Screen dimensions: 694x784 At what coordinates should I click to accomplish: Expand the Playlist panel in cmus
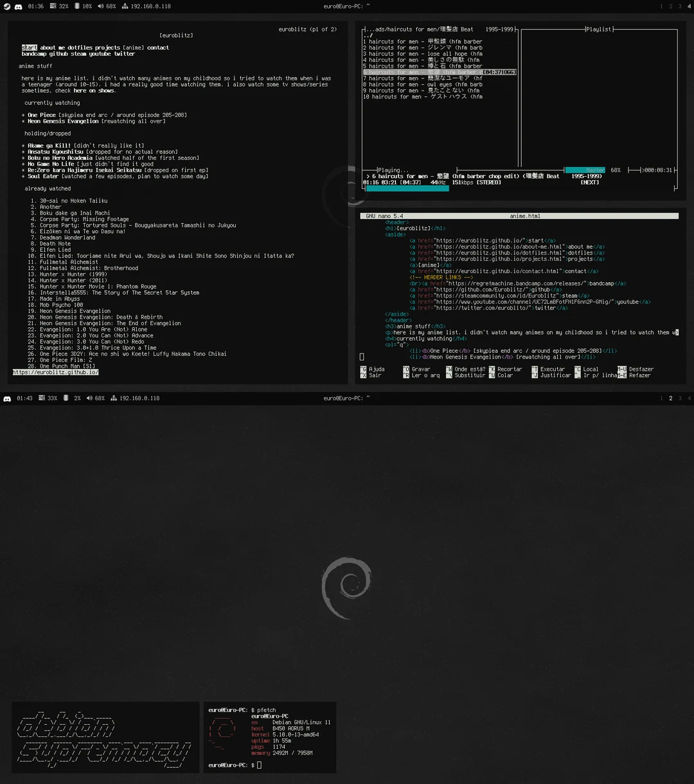click(599, 29)
